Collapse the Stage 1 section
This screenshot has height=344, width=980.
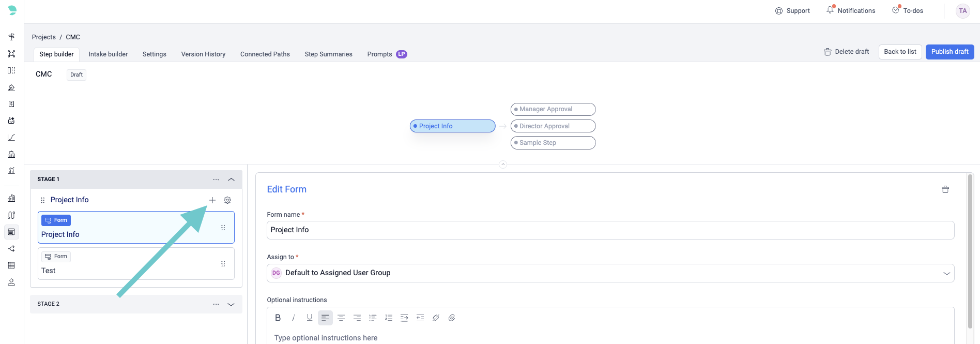pos(231,180)
